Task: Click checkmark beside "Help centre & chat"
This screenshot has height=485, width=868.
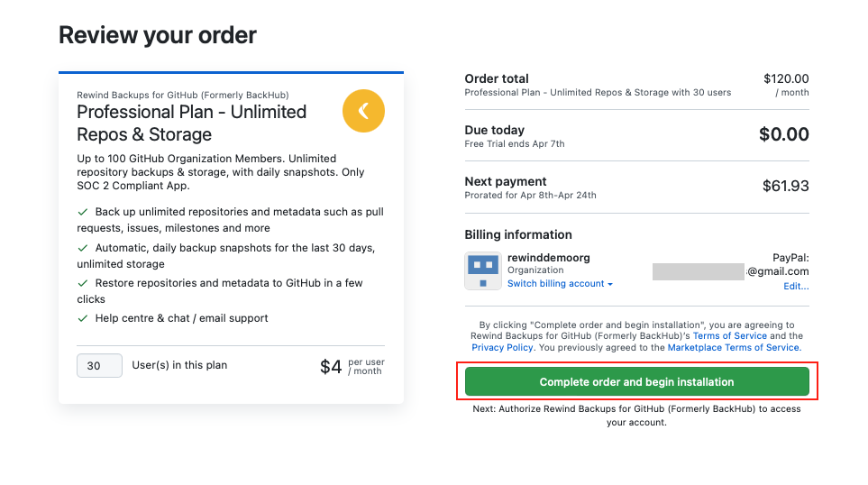Action: click(83, 318)
